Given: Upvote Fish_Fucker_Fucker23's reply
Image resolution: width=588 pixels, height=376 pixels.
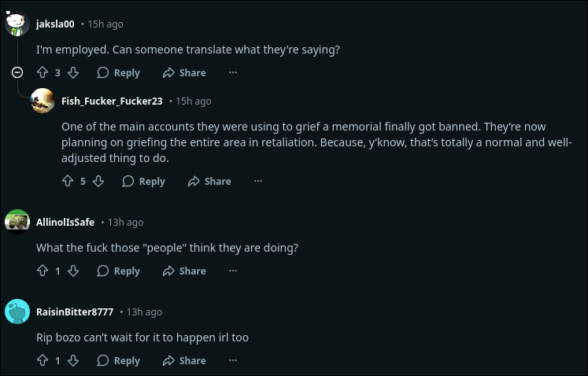Looking at the screenshot, I should pos(68,181).
